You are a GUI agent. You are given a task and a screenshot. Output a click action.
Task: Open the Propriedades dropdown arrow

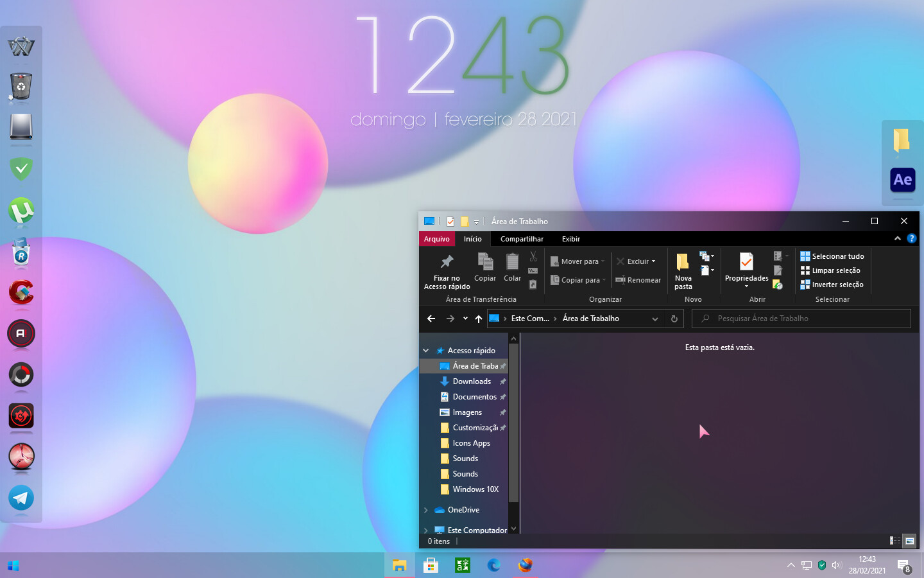click(746, 286)
